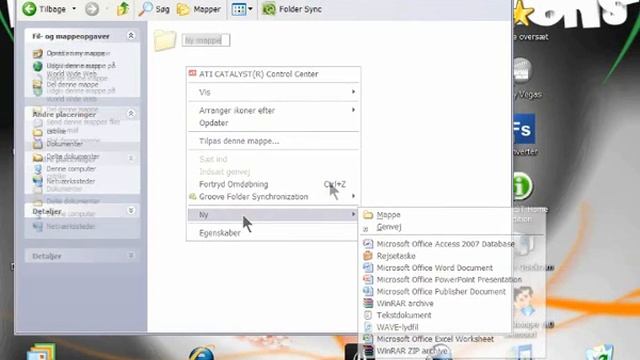
Task: Open the Internet Explorer desktop icon
Action: (x=202, y=353)
